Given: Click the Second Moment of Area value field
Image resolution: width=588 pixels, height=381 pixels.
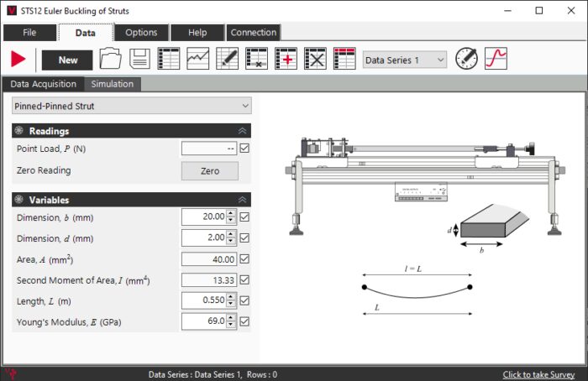Looking at the screenshot, I should pos(209,279).
